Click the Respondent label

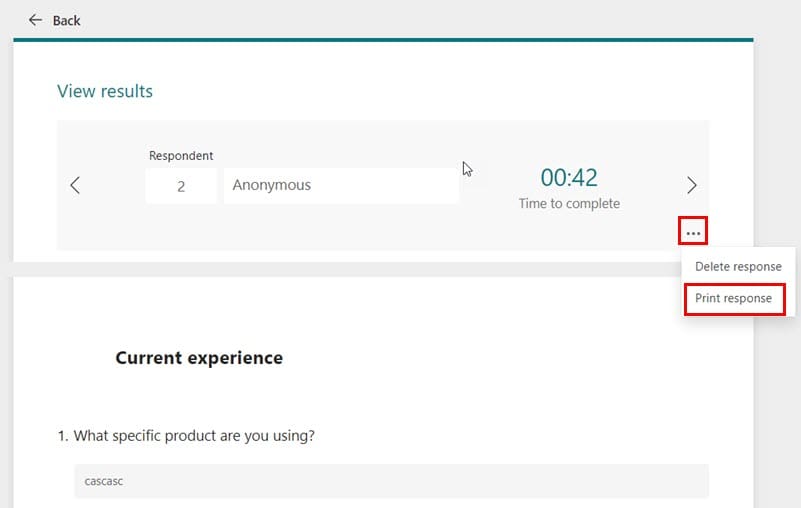(x=181, y=155)
